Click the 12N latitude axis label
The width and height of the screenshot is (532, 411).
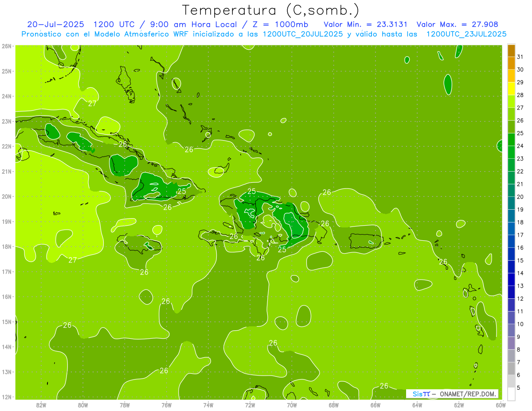6,397
